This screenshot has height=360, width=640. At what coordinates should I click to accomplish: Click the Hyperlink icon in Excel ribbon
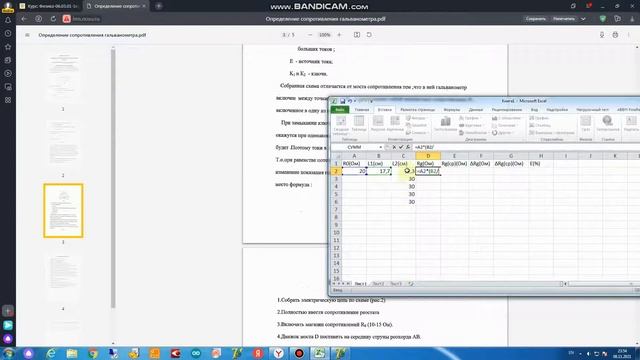[607, 124]
